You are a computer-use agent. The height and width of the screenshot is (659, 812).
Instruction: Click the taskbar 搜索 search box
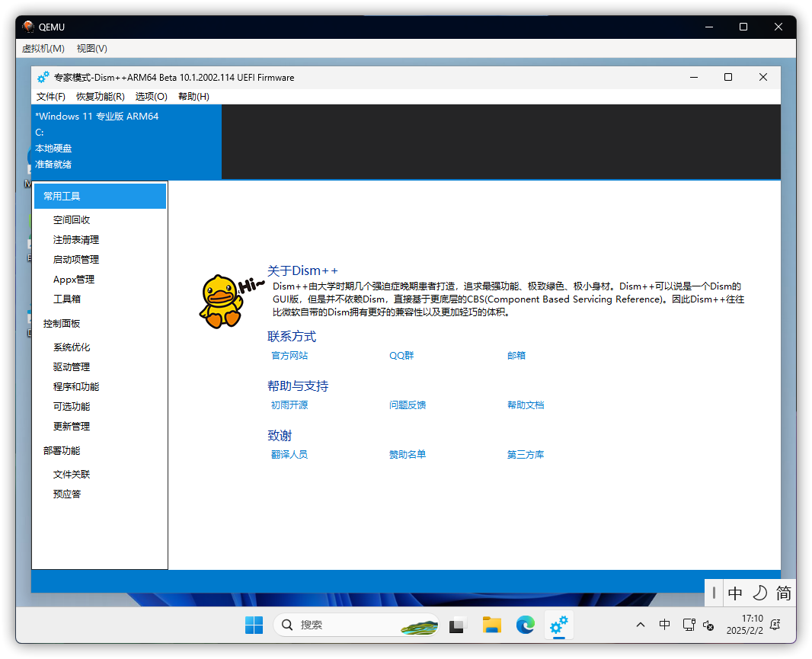[x=356, y=625]
